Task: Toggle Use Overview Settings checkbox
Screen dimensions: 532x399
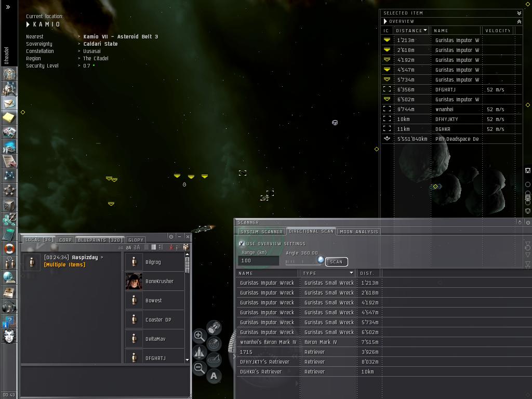Action: click(x=242, y=243)
